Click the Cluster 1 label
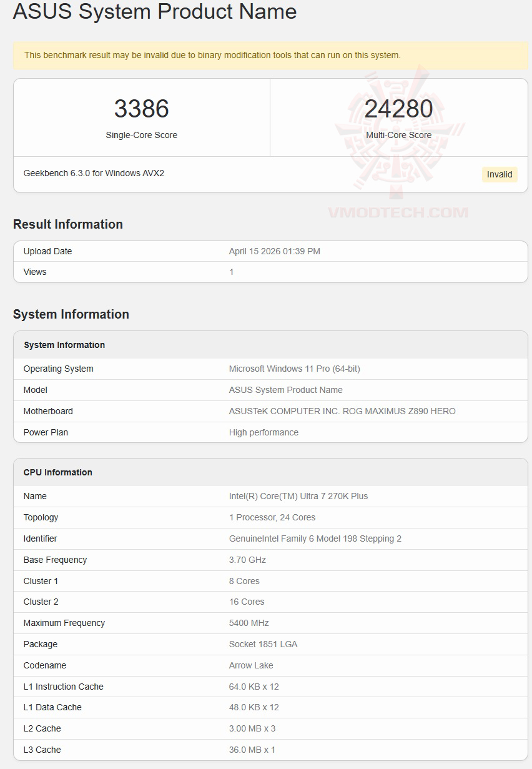 click(41, 581)
